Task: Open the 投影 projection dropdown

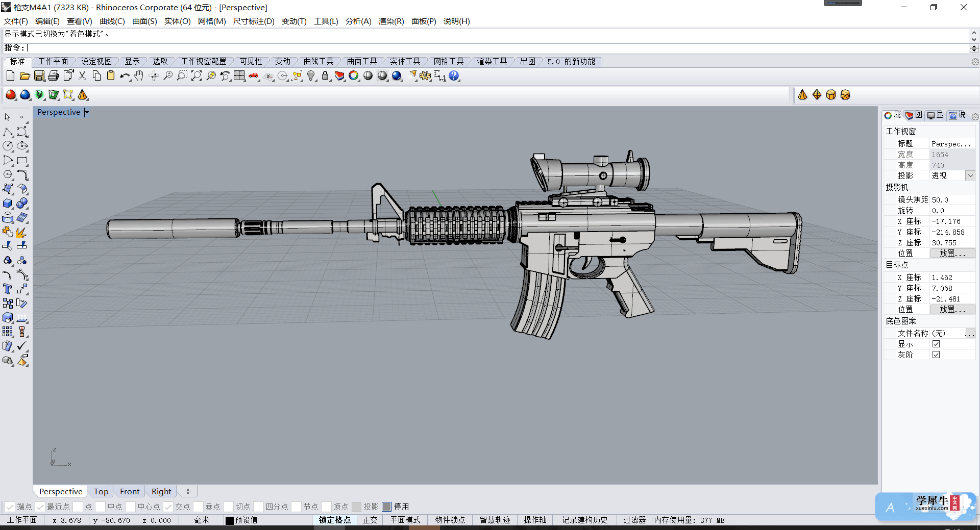Action: click(970, 175)
